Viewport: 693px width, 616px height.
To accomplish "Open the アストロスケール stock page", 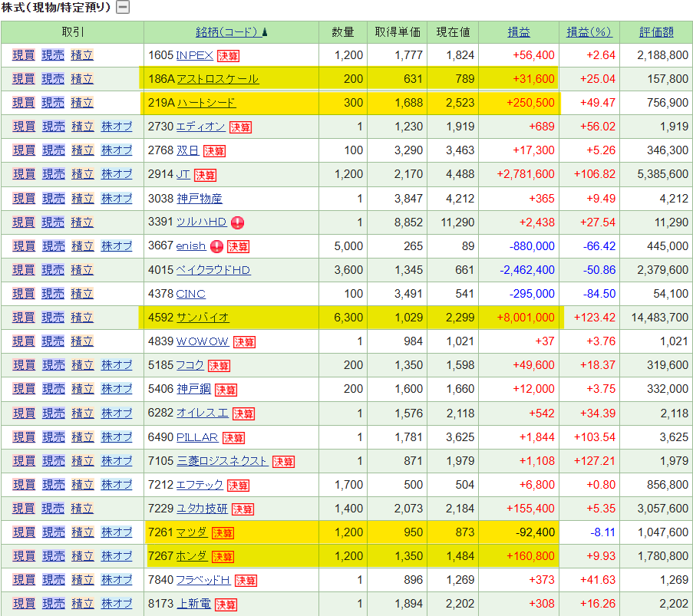I will coord(218,79).
